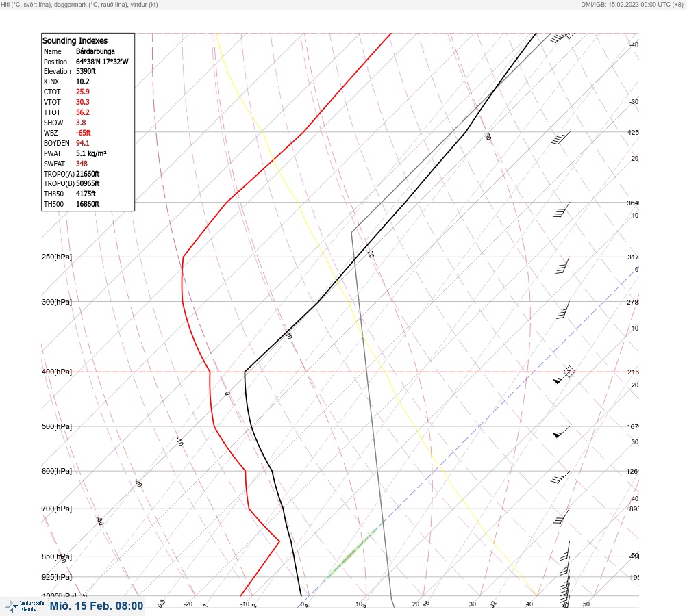This screenshot has height=616, width=687.
Task: Click the Mið. 15 Feb. 08:00 timestamp
Action: pos(97,606)
